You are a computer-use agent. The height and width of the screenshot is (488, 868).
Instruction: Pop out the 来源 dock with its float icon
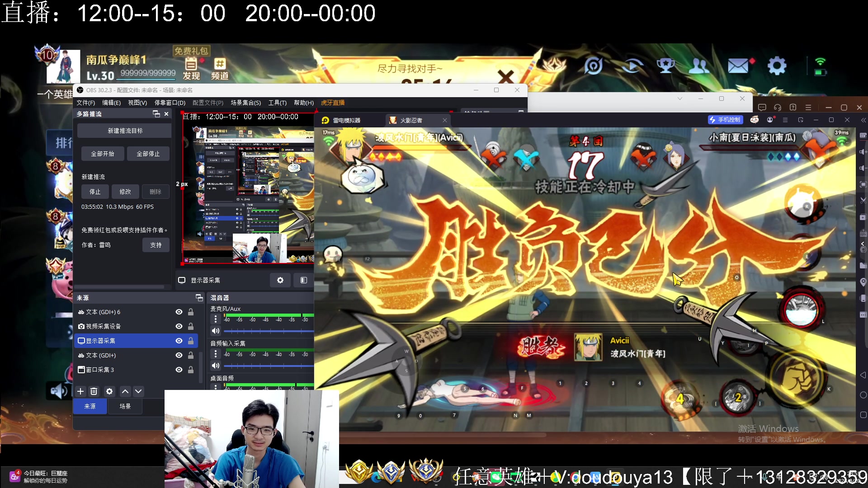tap(199, 298)
